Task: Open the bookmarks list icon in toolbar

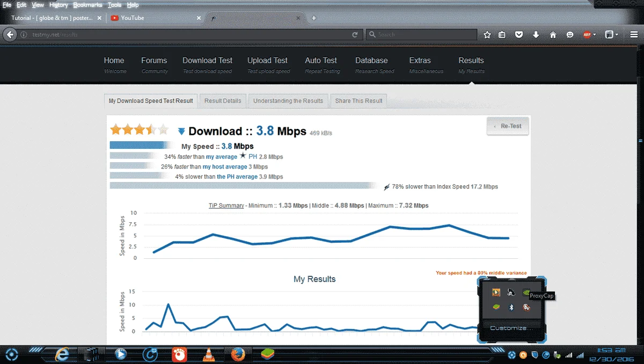Action: pos(502,34)
